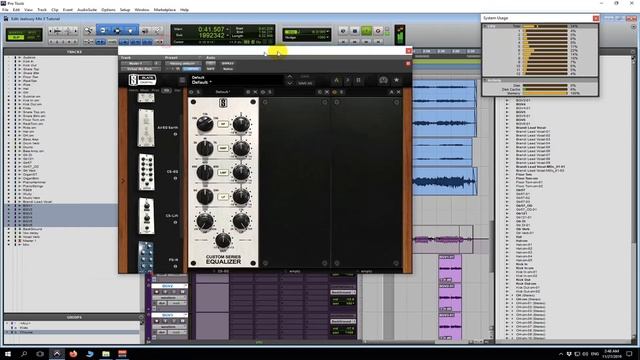The height and width of the screenshot is (360, 640).
Task: Toggle the orange power button on slot three
Action: 335,92
